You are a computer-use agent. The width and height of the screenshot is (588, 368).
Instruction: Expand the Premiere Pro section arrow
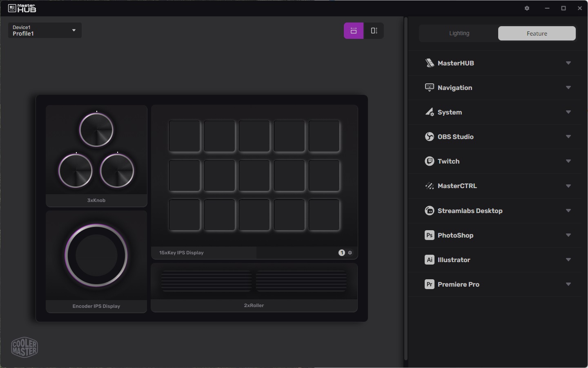click(568, 284)
